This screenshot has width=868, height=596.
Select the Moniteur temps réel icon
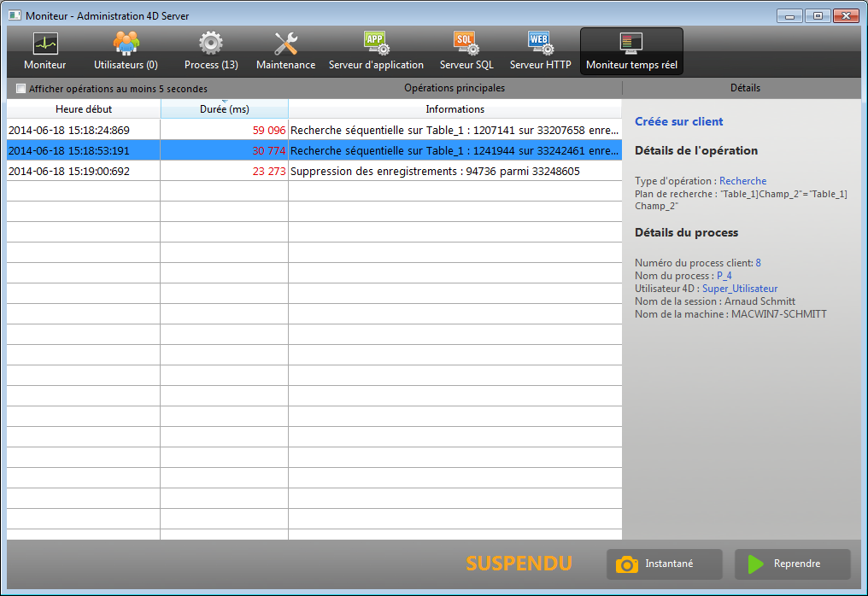pyautogui.click(x=631, y=44)
